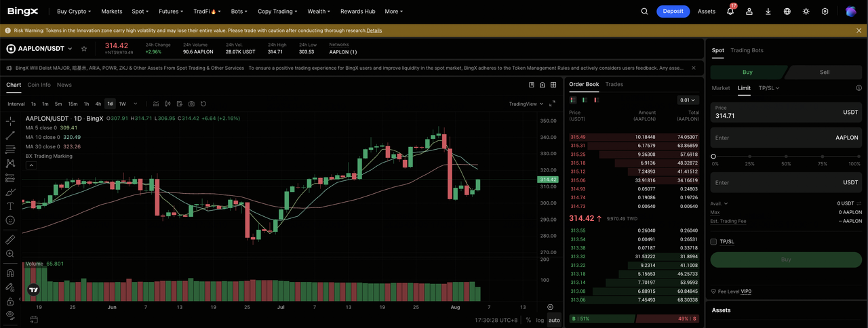Screen dimensions: 868x328
Task: Open the TradingView logo on the chart
Action: click(33, 289)
